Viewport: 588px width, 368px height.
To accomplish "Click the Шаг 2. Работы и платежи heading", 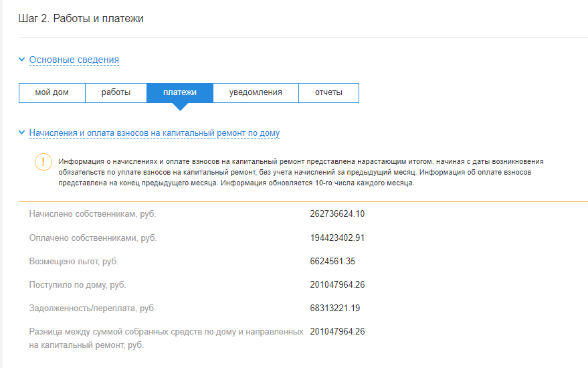I will (81, 19).
